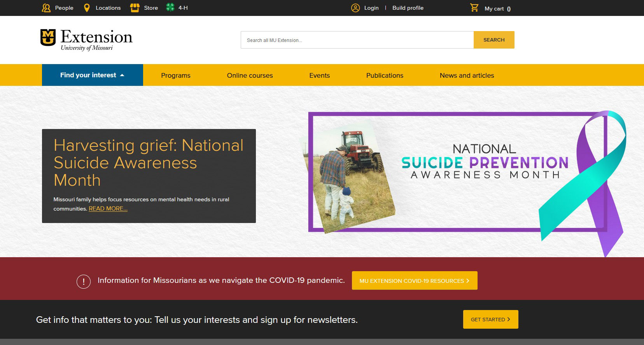Viewport: 644px width, 345px height.
Task: Click MU Extension COVID-19 Resources button
Action: (x=415, y=281)
